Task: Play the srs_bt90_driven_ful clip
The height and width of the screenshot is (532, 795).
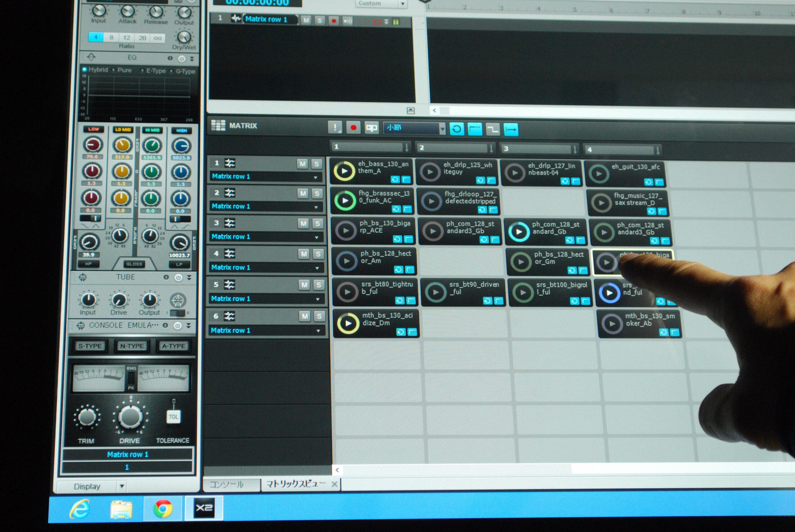Action: (x=435, y=292)
